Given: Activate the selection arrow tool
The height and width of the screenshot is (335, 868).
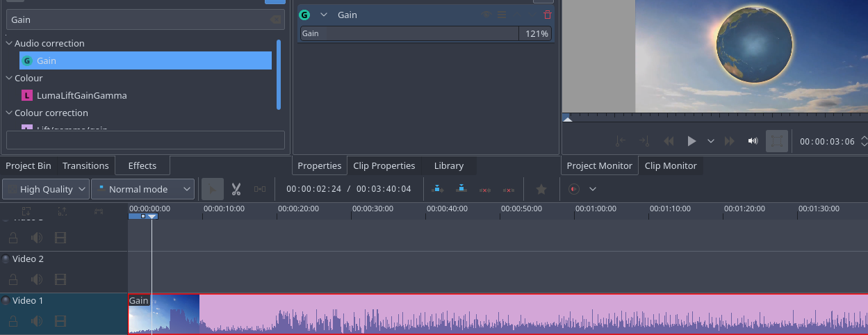Looking at the screenshot, I should 213,189.
